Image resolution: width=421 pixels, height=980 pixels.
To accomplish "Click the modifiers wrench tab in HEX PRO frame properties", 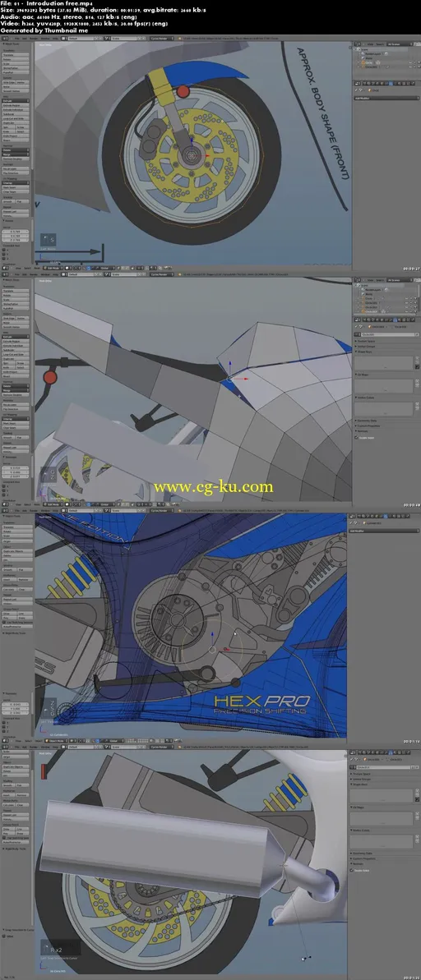I will tap(386, 516).
